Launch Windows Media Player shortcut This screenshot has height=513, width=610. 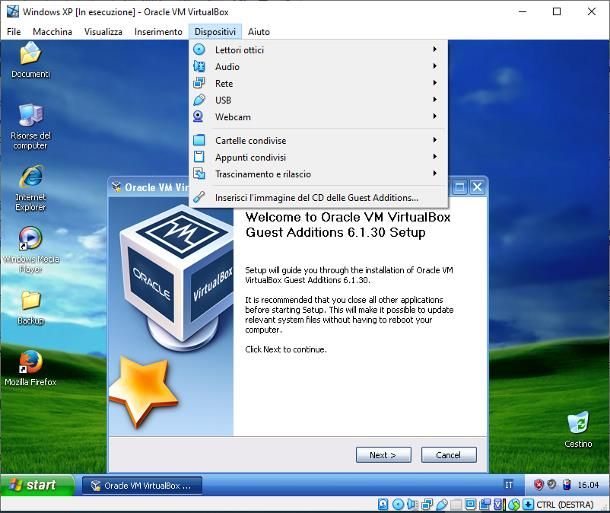pyautogui.click(x=30, y=249)
